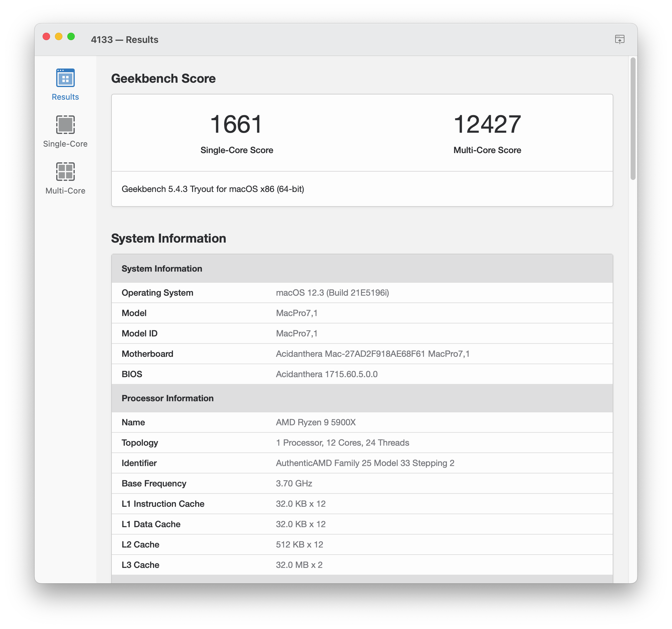Image resolution: width=672 pixels, height=629 pixels.
Task: Click the Processor Information section header
Action: pos(167,398)
